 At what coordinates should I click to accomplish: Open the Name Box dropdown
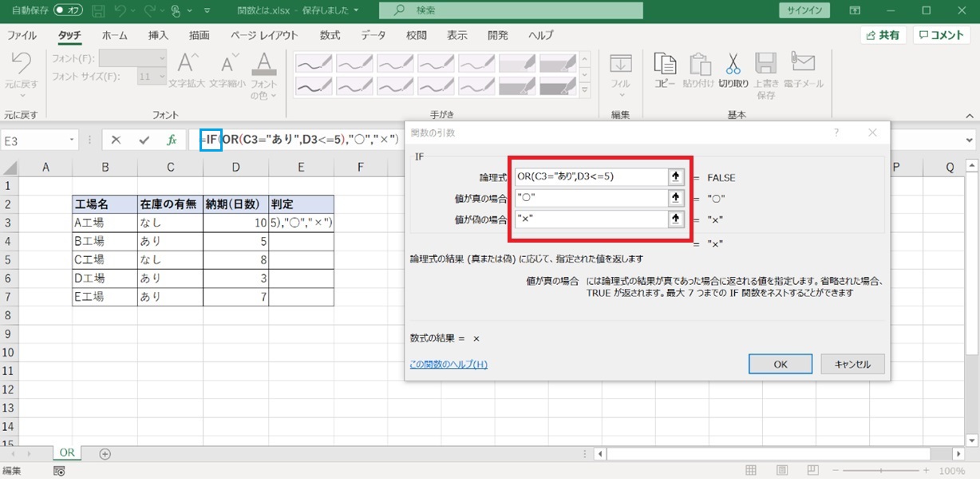[72, 140]
